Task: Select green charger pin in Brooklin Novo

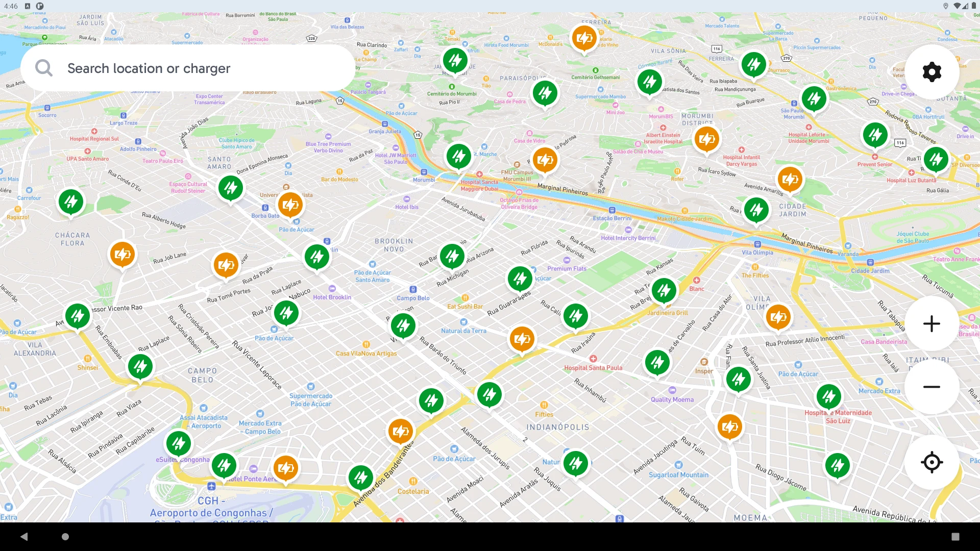Action: pos(316,258)
